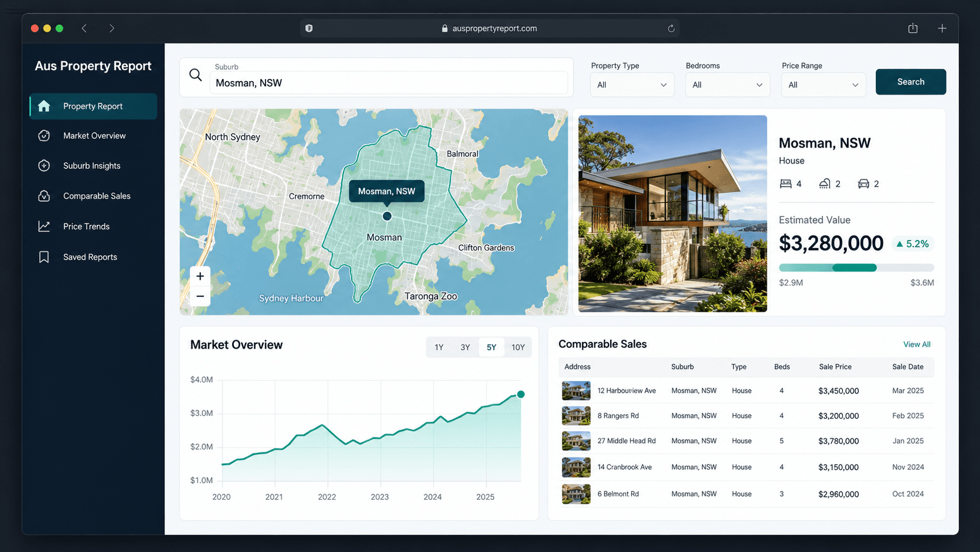The width and height of the screenshot is (980, 552).
Task: Click the map location pin dot
Action: (387, 216)
